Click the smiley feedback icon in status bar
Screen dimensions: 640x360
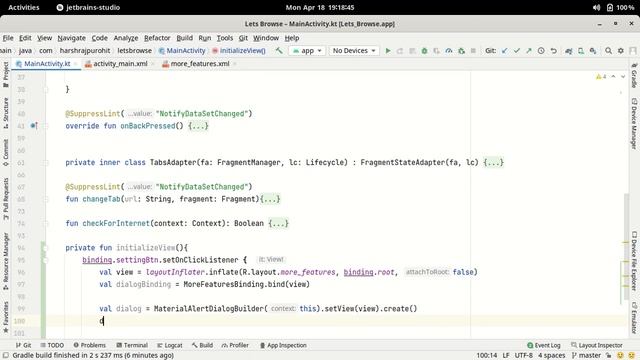pyautogui.click(x=620, y=356)
